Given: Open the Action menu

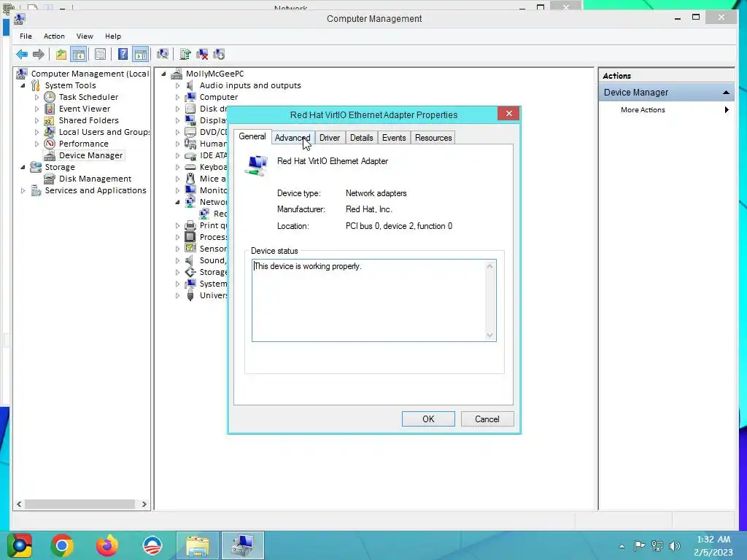Looking at the screenshot, I should (54, 36).
